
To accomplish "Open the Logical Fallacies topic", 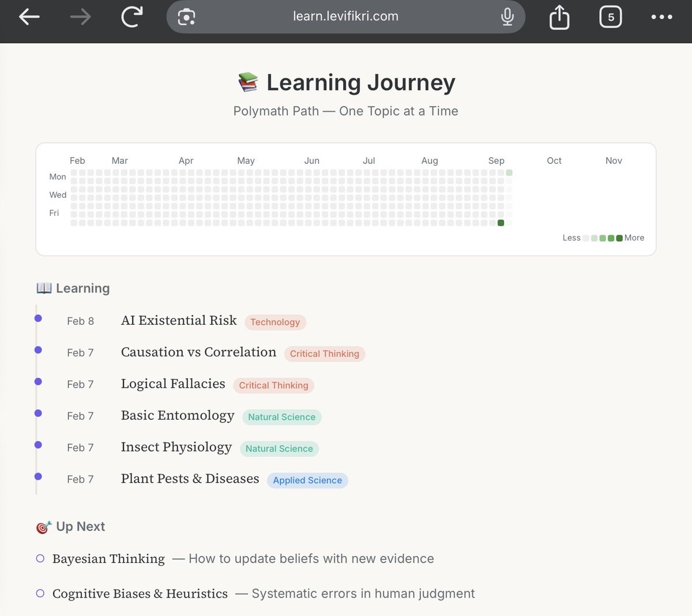I will click(173, 384).
